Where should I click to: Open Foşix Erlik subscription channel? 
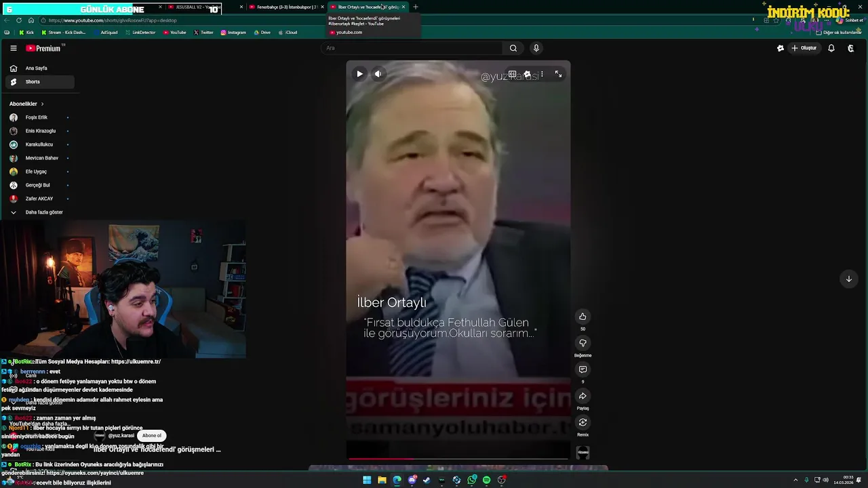tap(40, 117)
